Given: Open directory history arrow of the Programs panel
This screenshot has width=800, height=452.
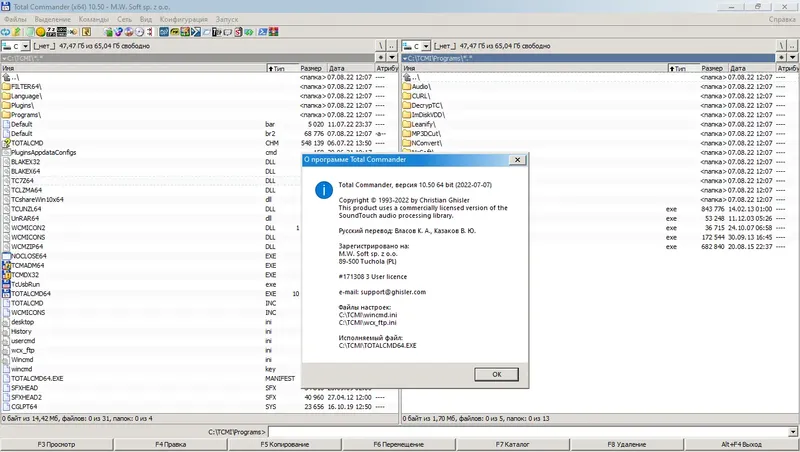Looking at the screenshot, I should click(792, 57).
